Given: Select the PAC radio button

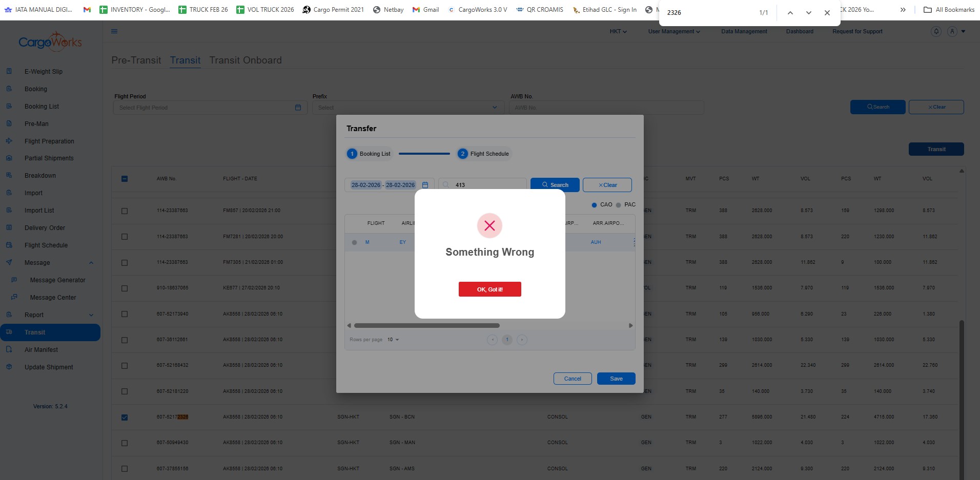Looking at the screenshot, I should coord(619,205).
